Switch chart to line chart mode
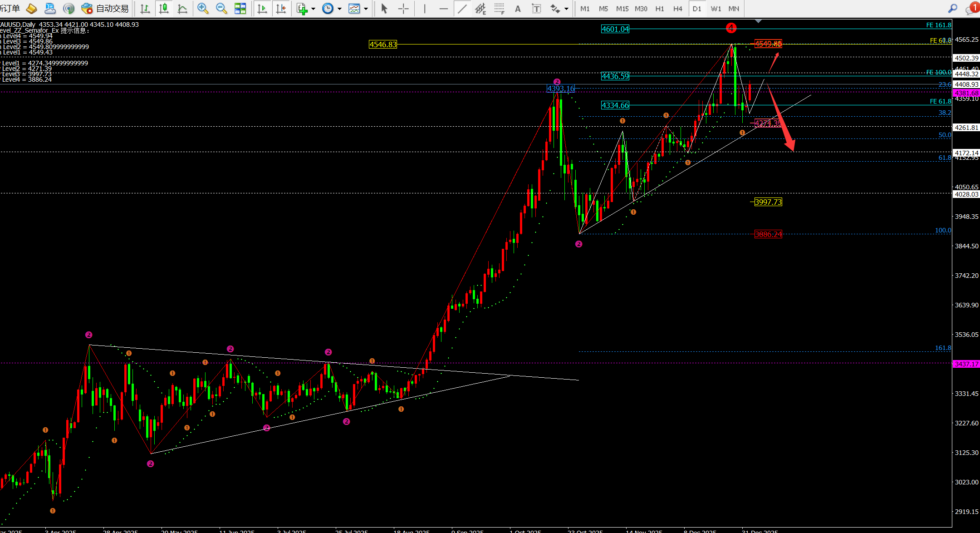The image size is (980, 533). (x=182, y=9)
